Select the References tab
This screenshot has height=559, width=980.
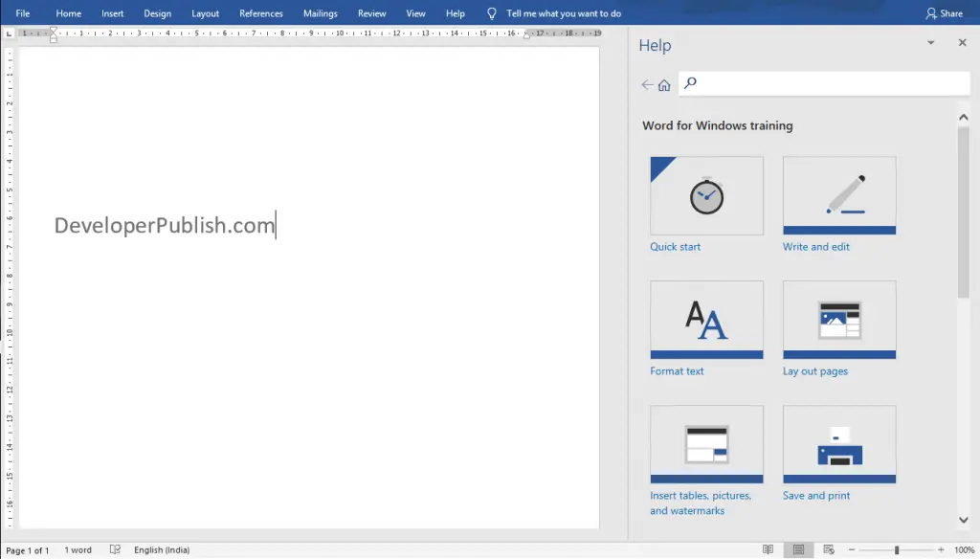261,13
